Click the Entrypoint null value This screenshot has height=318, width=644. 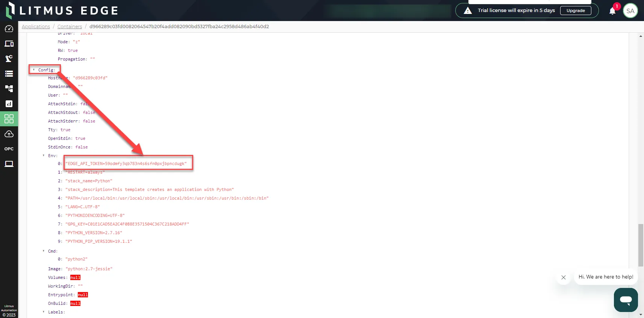pos(83,295)
